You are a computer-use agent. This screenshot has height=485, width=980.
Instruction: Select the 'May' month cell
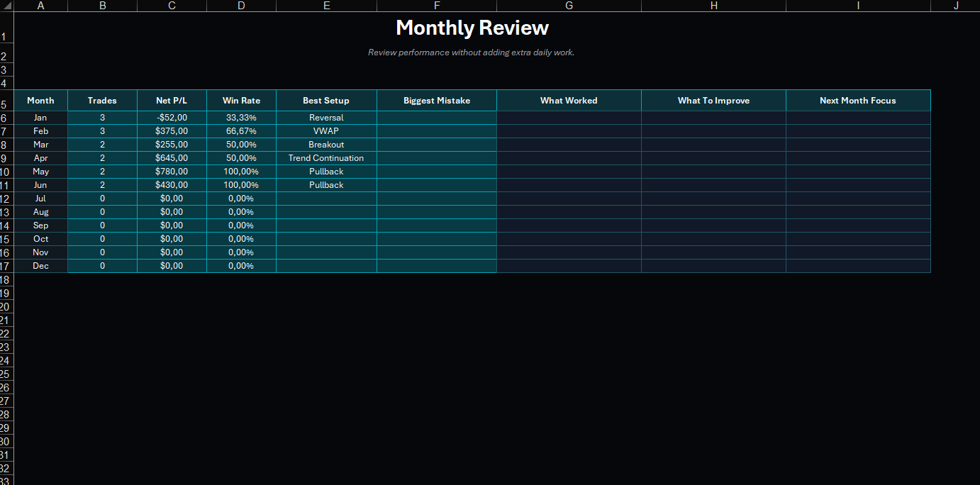point(40,172)
